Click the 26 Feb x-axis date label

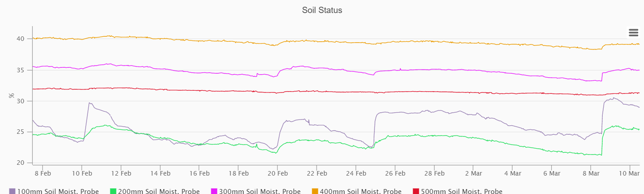click(395, 173)
